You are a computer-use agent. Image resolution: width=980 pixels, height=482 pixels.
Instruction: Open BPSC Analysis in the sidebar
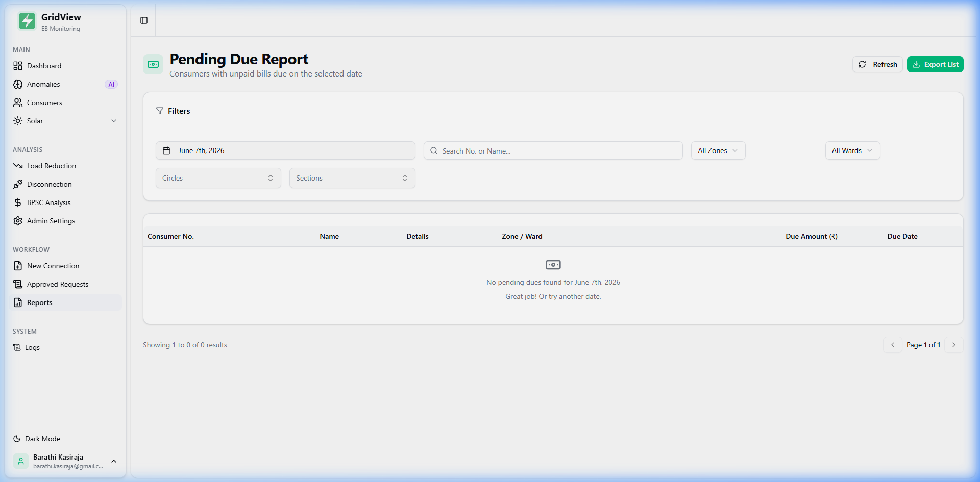(x=65, y=202)
